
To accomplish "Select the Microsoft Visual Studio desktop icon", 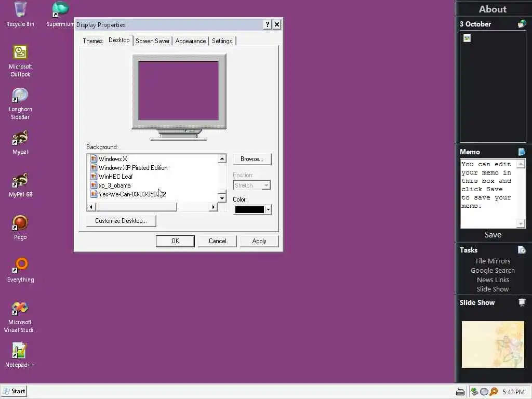I will (20, 317).
